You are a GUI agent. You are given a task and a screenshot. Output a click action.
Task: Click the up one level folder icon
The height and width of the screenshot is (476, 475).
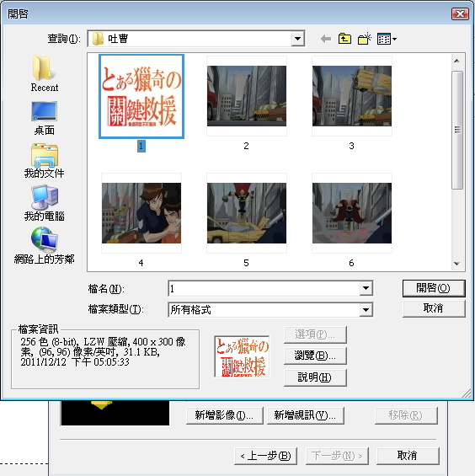344,39
